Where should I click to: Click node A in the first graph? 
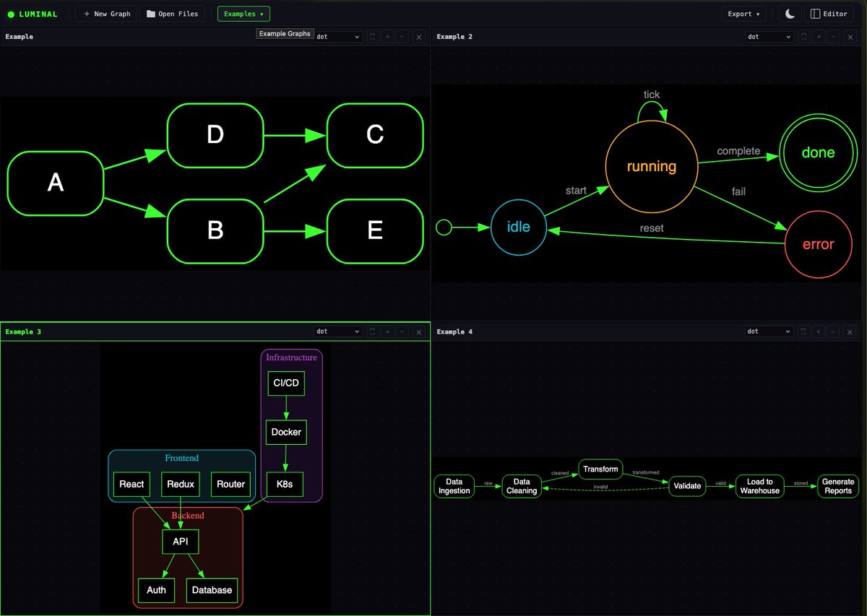tap(56, 183)
